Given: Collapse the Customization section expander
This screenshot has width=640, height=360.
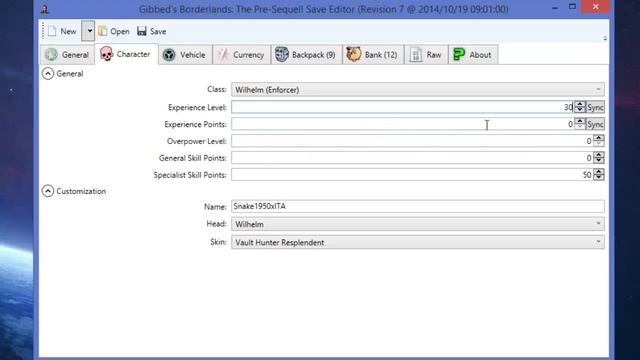Looking at the screenshot, I should 48,191.
